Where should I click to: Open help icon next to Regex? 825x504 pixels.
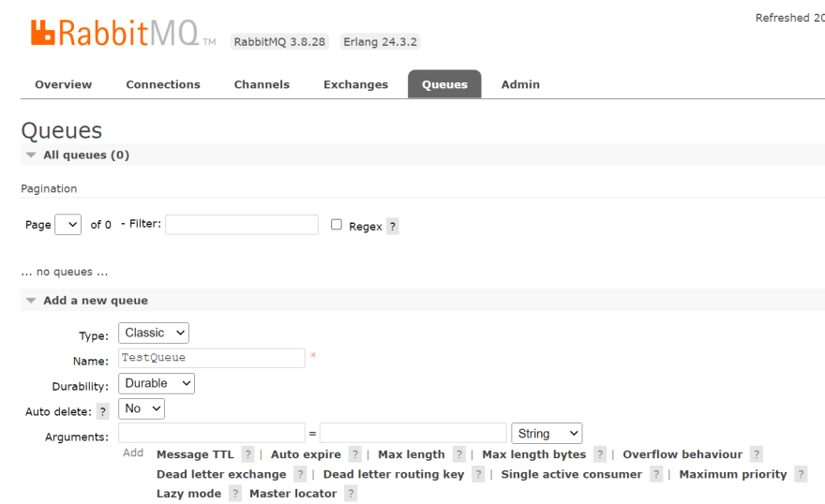pyautogui.click(x=393, y=227)
